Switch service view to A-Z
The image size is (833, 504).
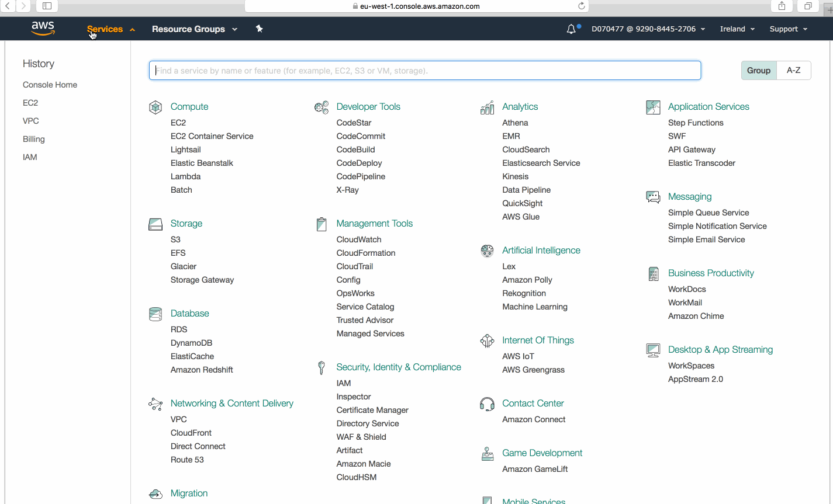point(794,70)
